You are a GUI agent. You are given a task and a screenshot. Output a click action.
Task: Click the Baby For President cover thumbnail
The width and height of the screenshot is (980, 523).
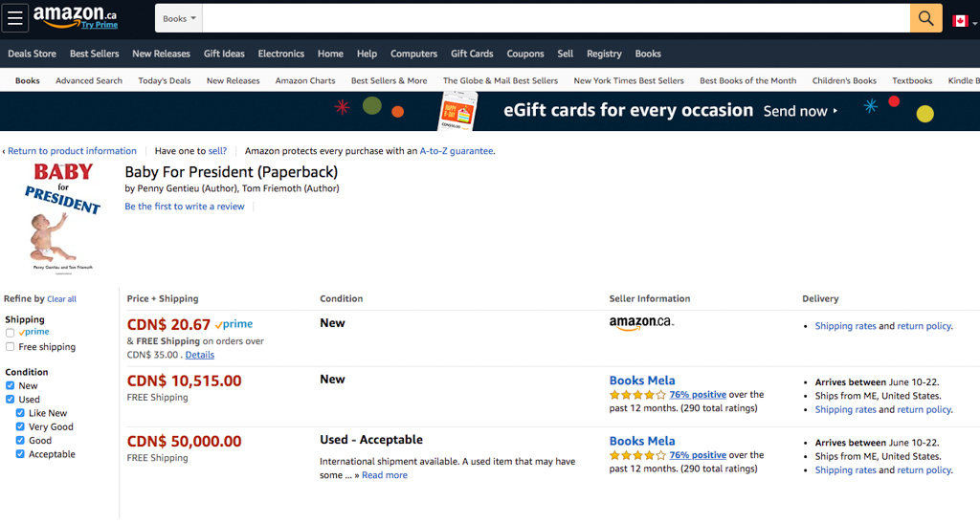point(62,217)
